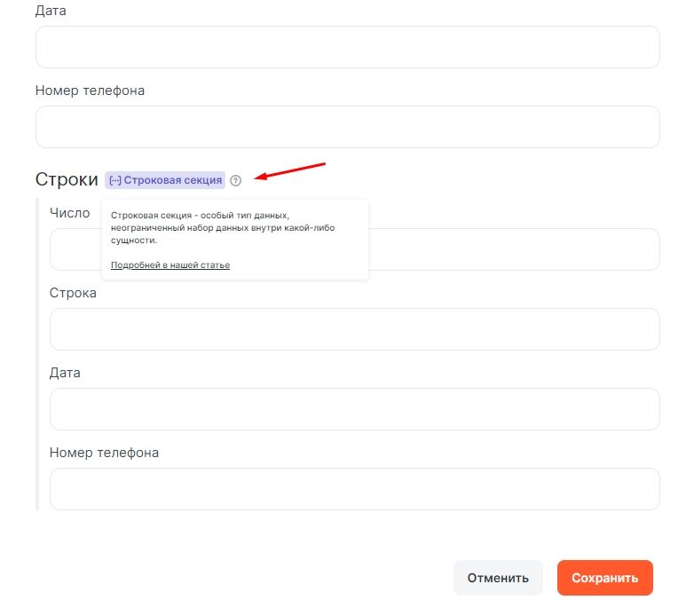Select the Номер телефона input inside the Строки section

(354, 489)
